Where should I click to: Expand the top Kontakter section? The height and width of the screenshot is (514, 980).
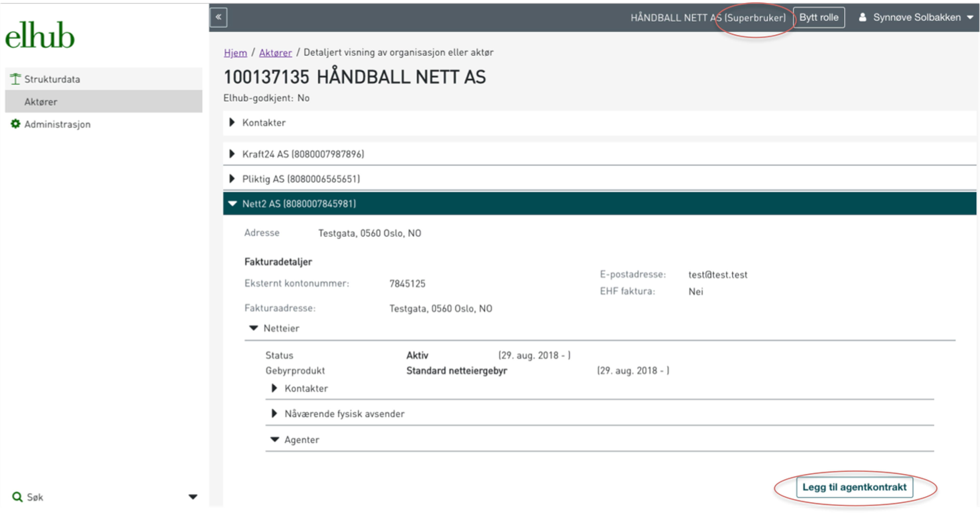click(599, 123)
